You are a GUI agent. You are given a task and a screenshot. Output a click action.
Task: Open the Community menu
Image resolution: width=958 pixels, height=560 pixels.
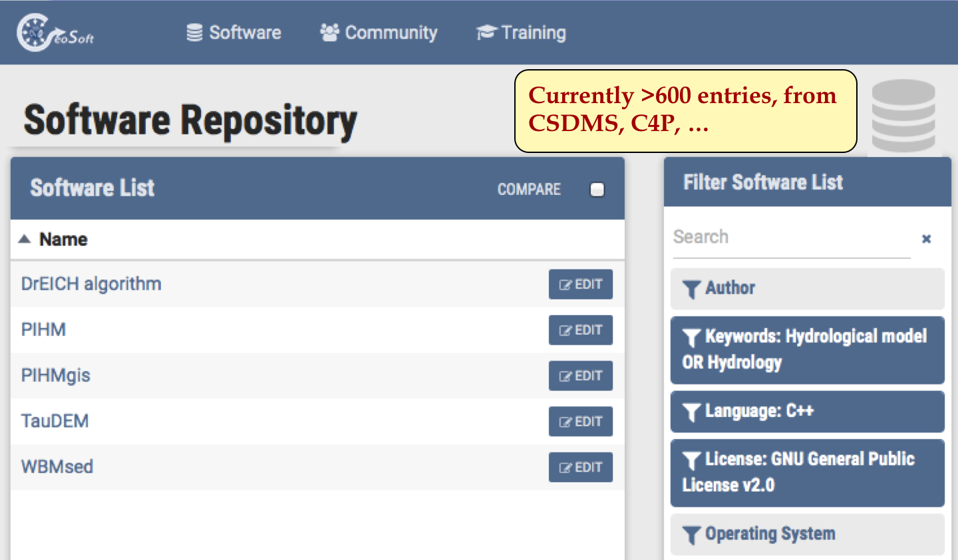pyautogui.click(x=379, y=33)
